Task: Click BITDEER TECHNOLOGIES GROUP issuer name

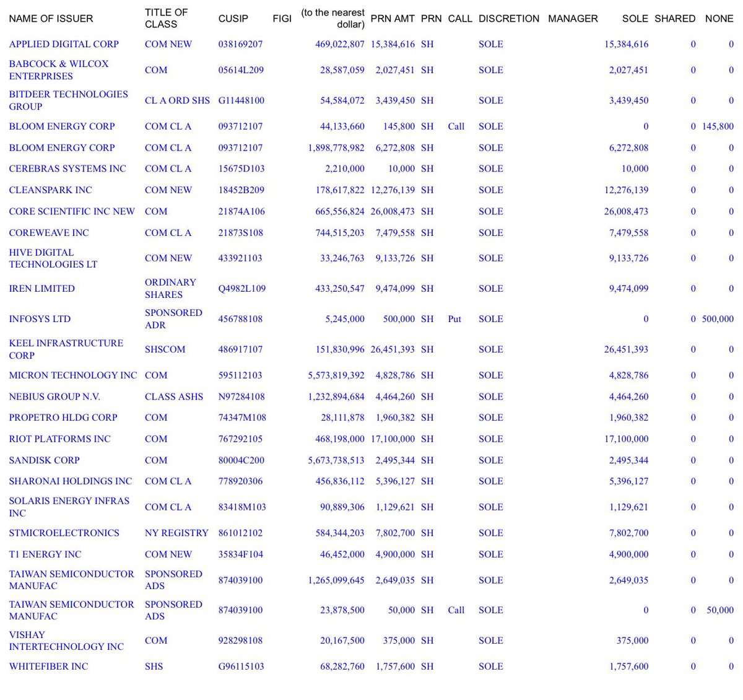Action: (69, 100)
